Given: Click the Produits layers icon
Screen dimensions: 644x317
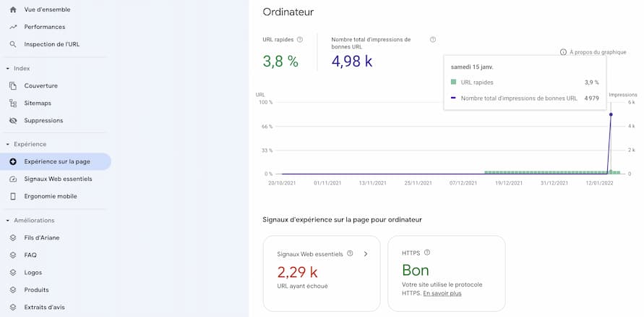Looking at the screenshot, I should point(13,290).
